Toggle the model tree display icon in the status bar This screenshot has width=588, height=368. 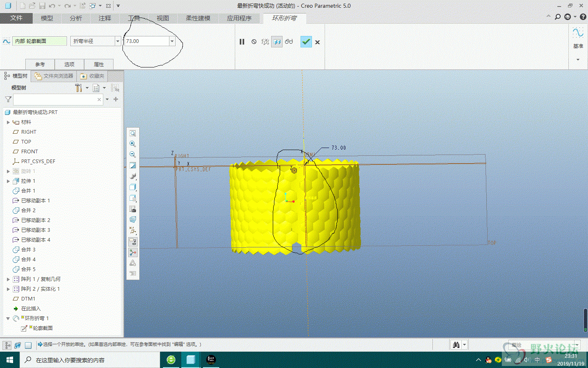click(x=7, y=345)
